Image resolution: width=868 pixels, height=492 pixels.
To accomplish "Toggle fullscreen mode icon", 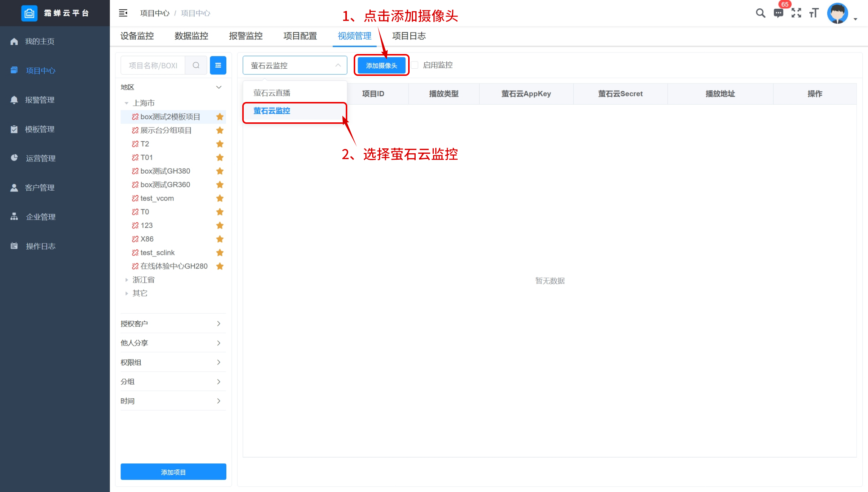I will (796, 13).
